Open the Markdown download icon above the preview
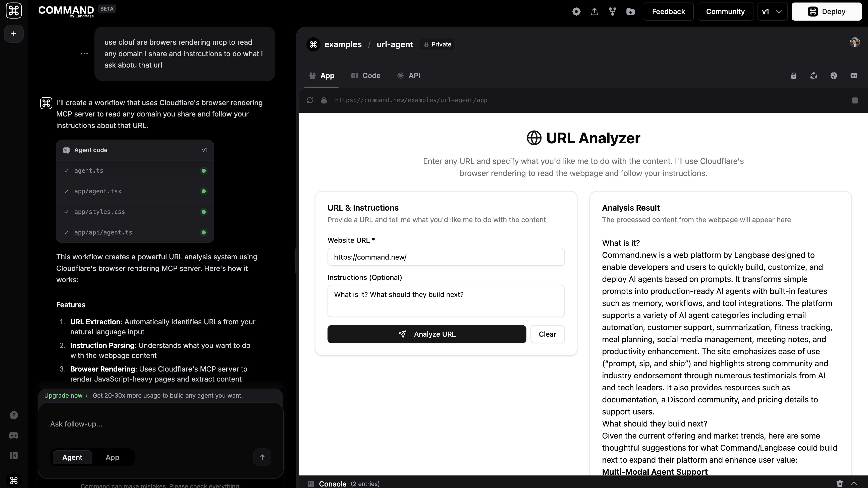 854,76
